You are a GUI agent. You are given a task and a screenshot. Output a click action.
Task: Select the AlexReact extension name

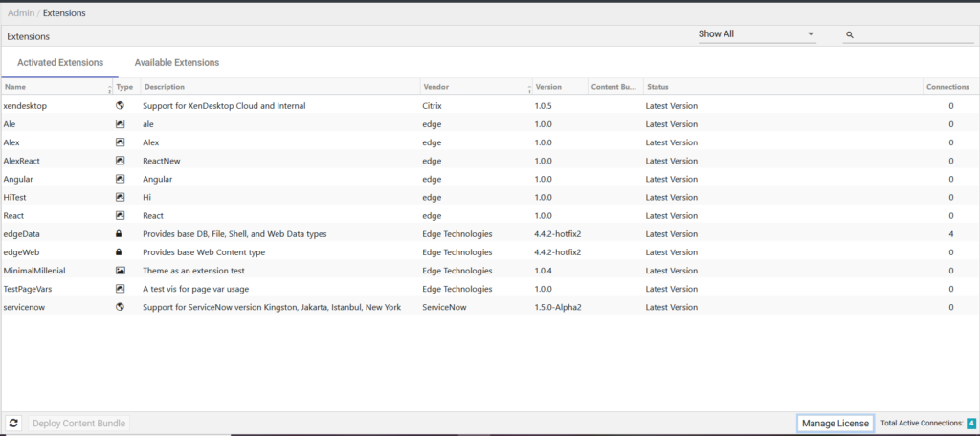tap(22, 161)
